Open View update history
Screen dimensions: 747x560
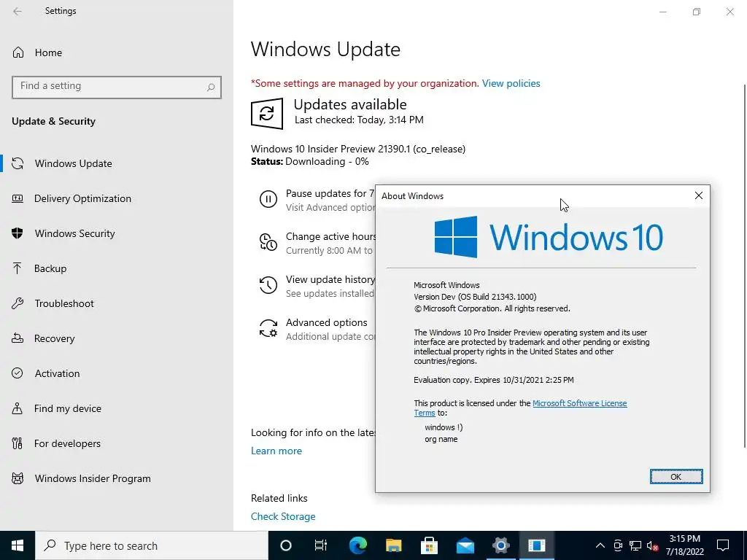(330, 279)
